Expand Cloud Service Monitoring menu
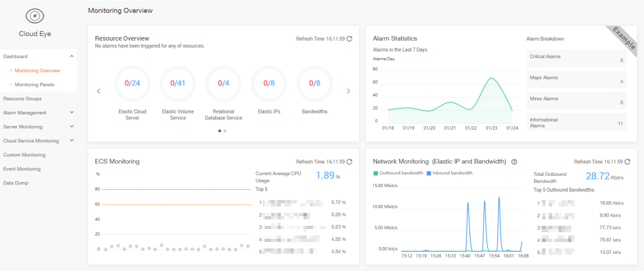 72,141
